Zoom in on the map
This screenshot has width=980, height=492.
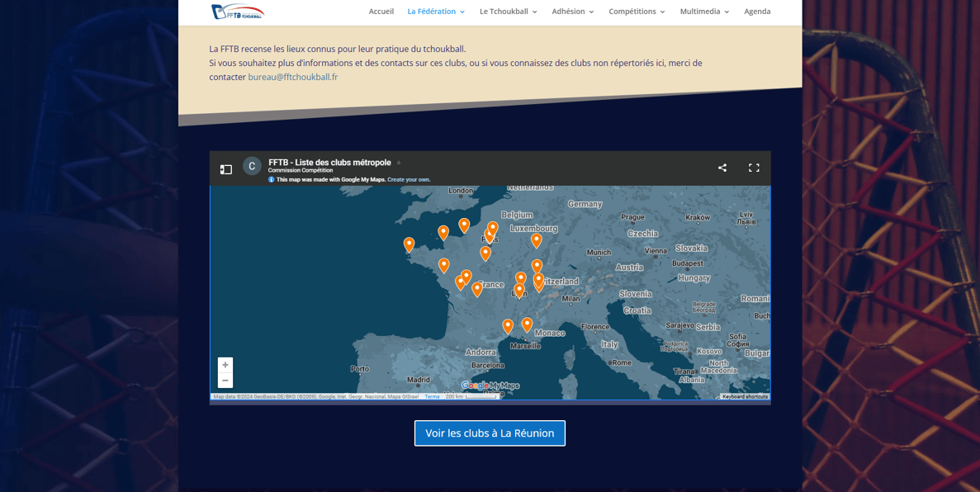click(225, 365)
